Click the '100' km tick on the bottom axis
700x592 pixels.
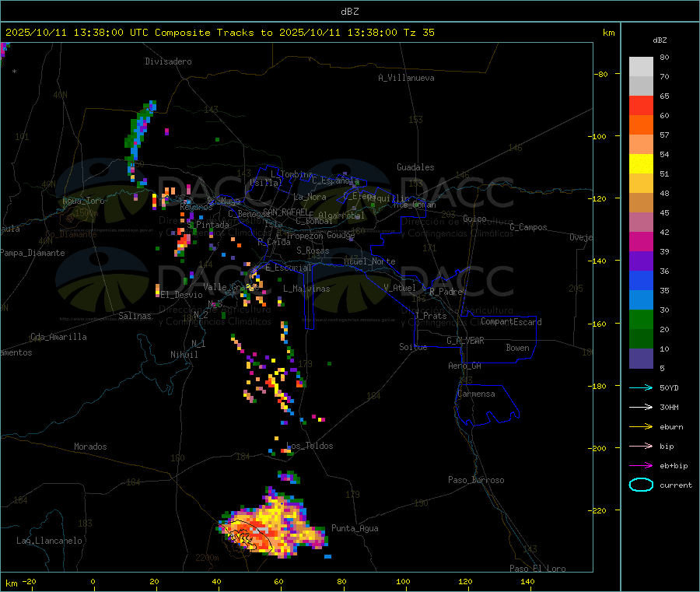pyautogui.click(x=403, y=581)
